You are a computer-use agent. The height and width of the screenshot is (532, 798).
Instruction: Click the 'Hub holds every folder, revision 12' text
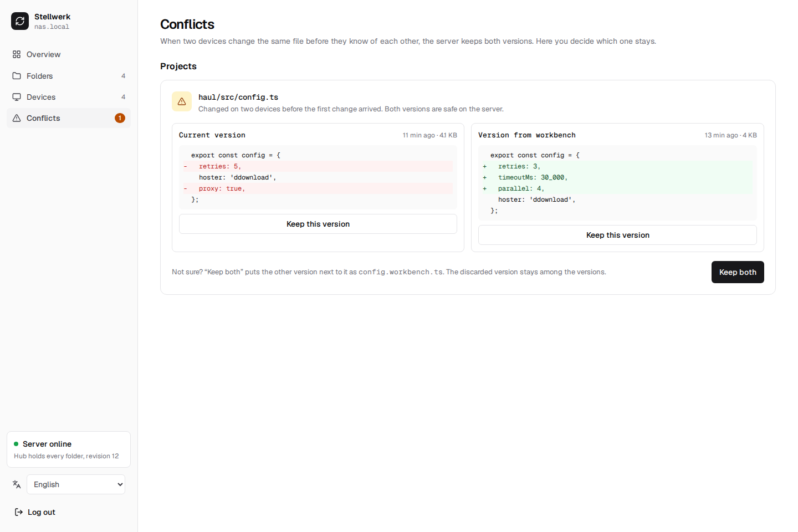pos(66,456)
